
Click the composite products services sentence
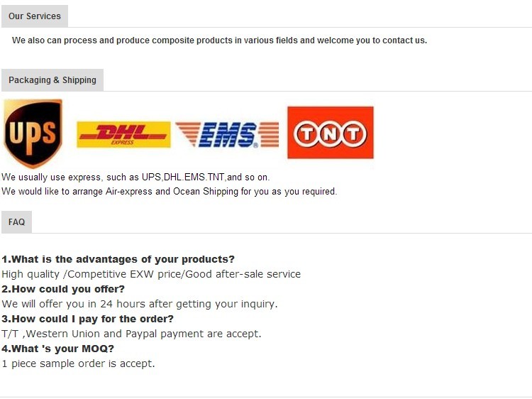click(219, 40)
